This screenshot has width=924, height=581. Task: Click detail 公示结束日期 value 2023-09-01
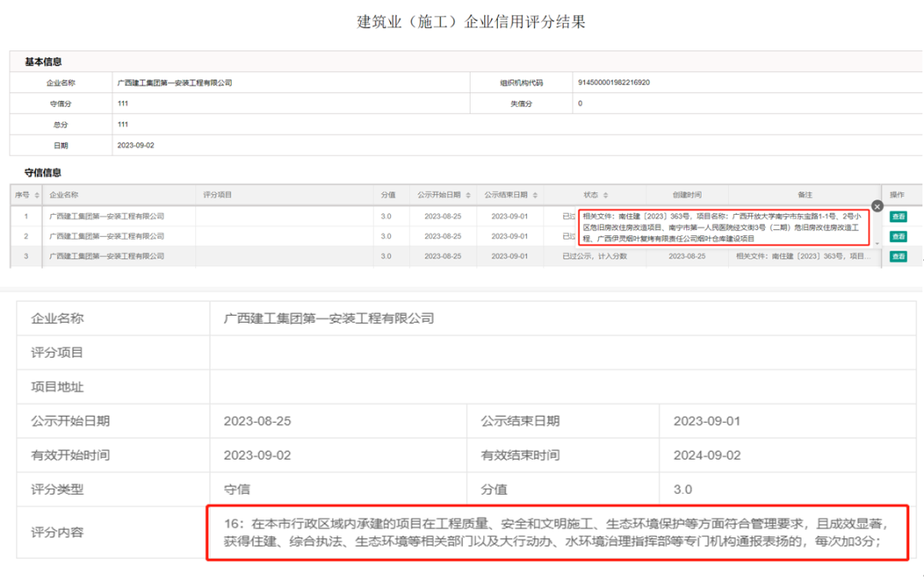(x=707, y=421)
